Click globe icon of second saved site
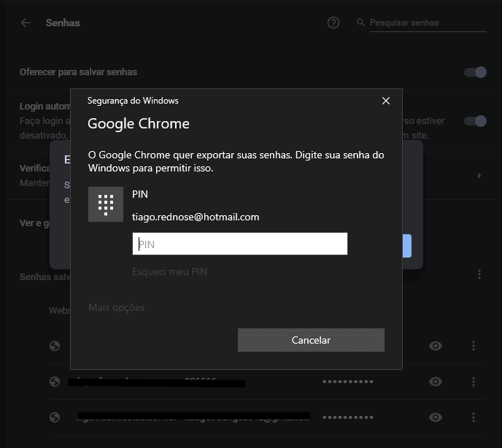This screenshot has width=502, height=448. [55, 382]
